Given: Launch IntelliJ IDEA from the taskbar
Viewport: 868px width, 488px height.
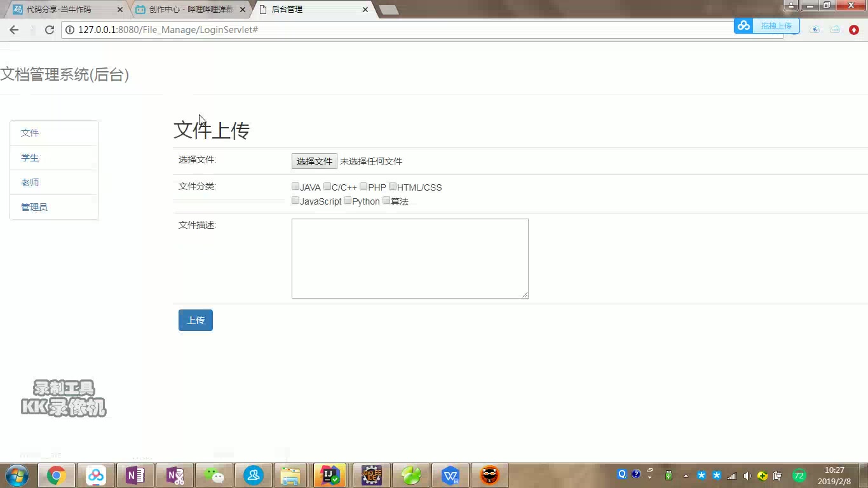Looking at the screenshot, I should [x=329, y=475].
